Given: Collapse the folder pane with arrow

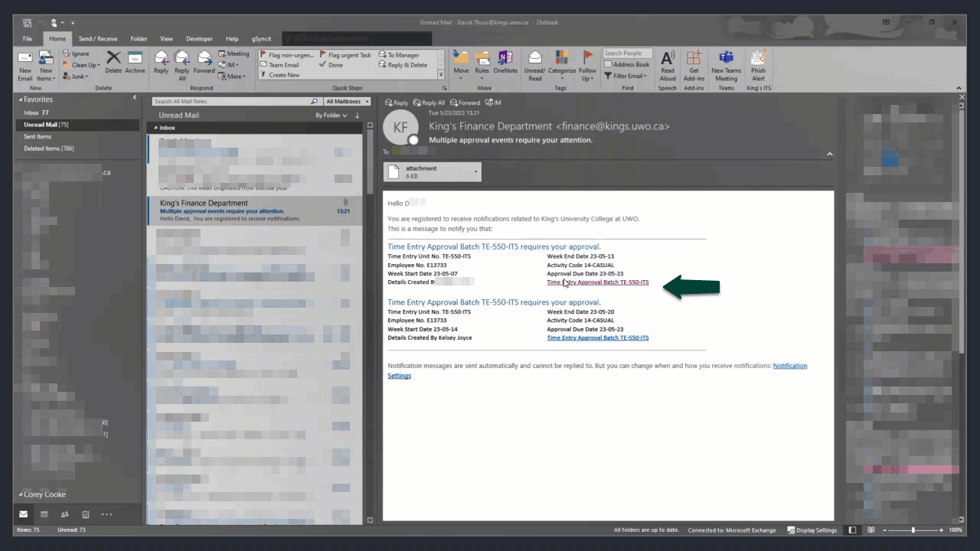Looking at the screenshot, I should (135, 98).
